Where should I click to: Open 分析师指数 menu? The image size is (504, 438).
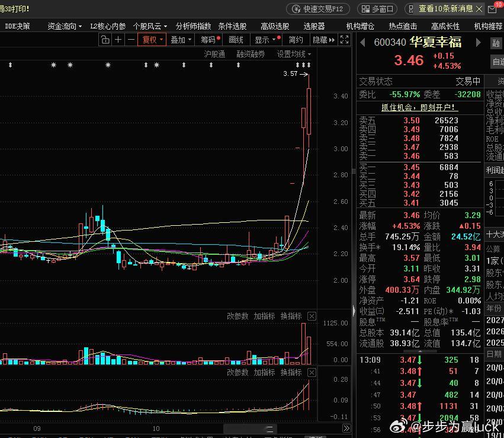194,26
